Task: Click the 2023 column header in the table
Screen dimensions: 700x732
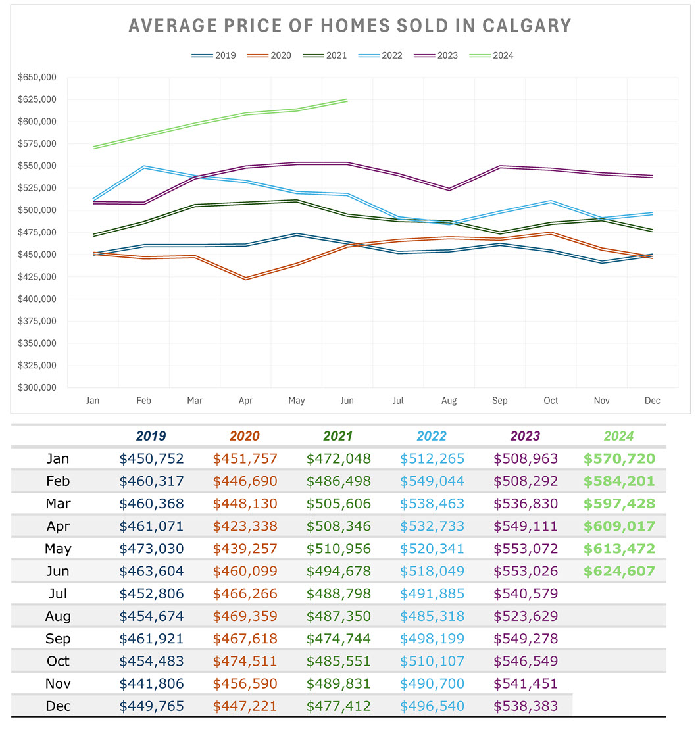Action: click(525, 435)
